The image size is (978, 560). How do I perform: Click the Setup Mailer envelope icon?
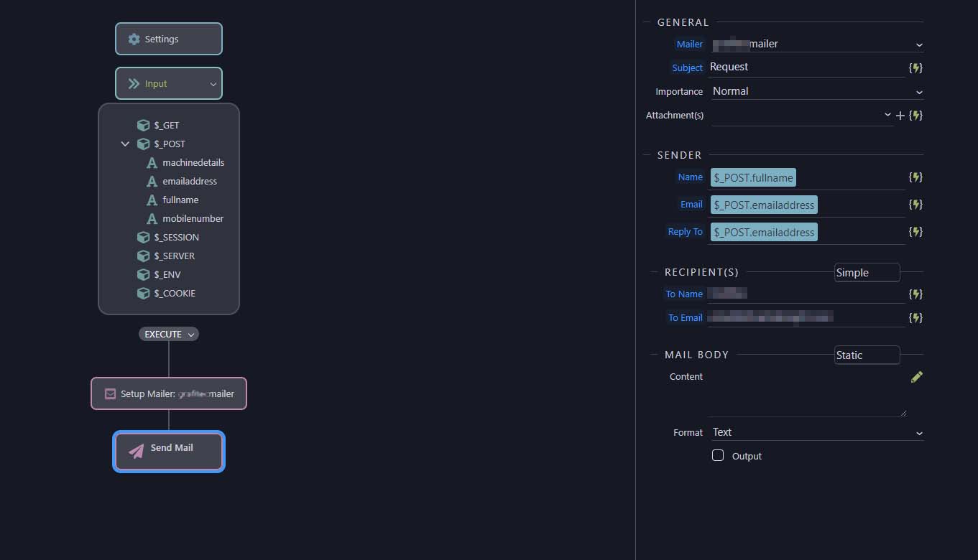point(110,393)
